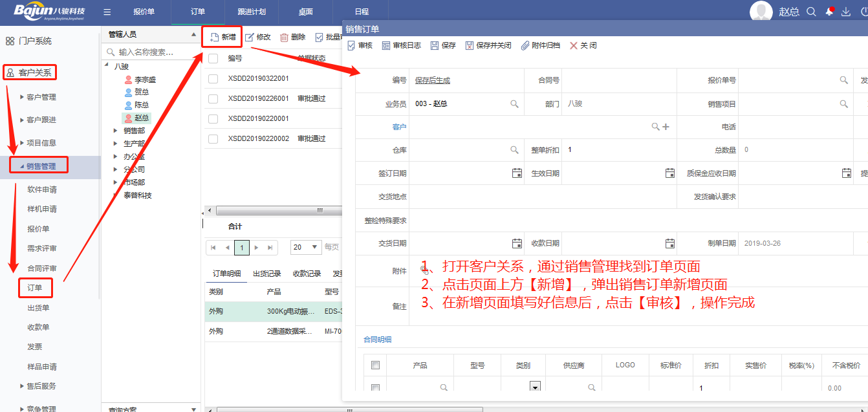Click the download icon in header
Image resolution: width=868 pixels, height=412 pixels.
click(846, 12)
